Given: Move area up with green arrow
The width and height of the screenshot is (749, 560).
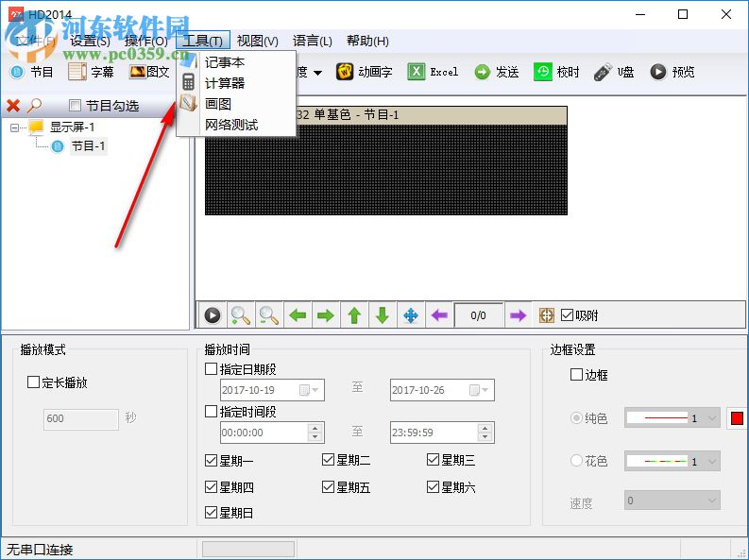Looking at the screenshot, I should click(x=354, y=315).
